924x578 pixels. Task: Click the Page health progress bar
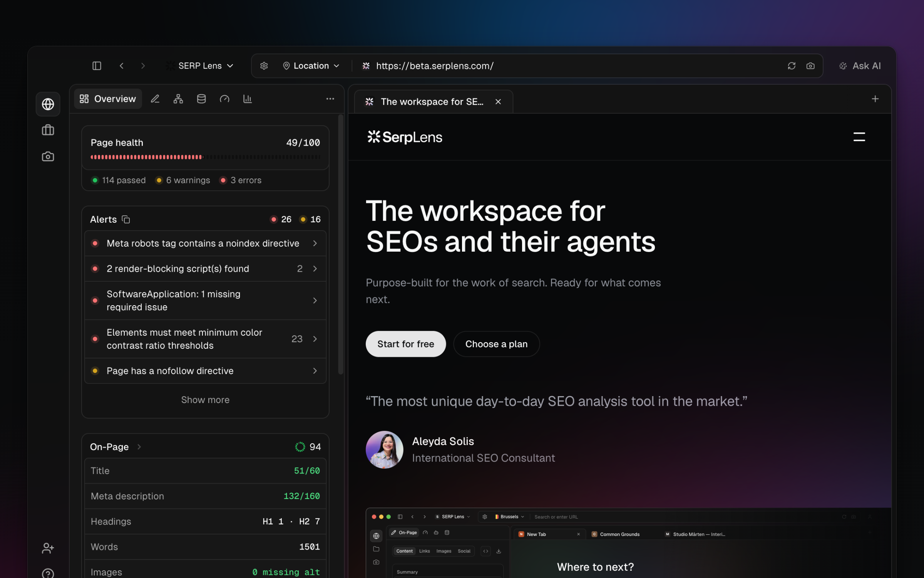point(205,157)
